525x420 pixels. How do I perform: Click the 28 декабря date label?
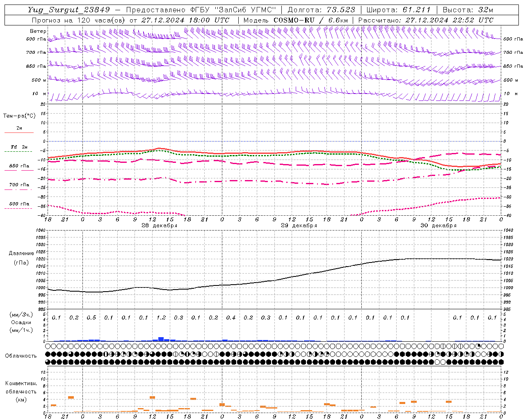coord(159,226)
